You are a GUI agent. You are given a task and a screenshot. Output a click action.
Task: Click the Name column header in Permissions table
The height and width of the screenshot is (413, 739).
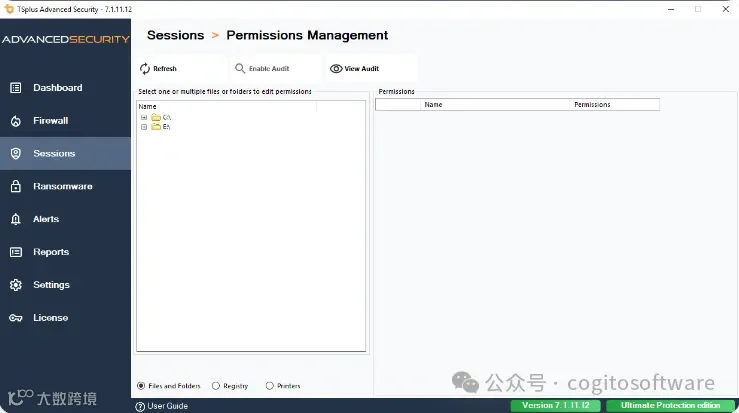433,105
